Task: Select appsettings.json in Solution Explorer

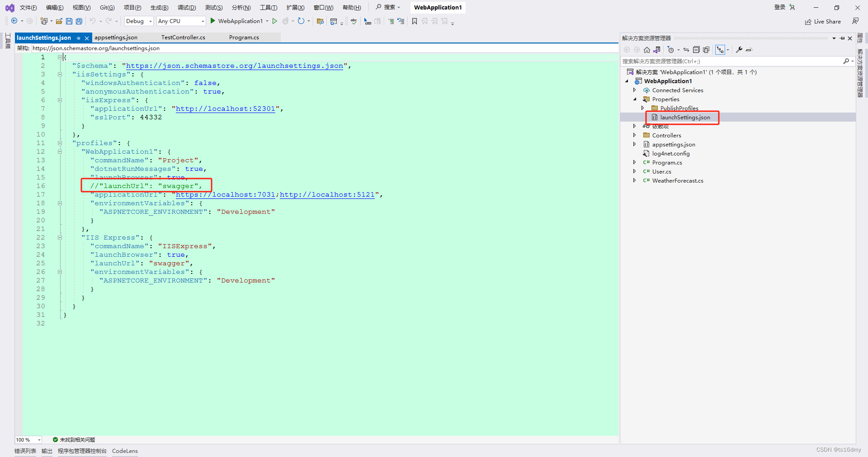Action: coord(674,145)
